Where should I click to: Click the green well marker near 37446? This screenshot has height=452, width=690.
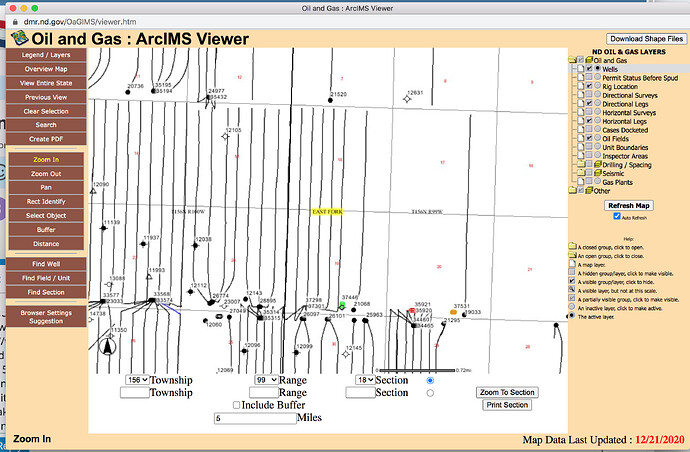pyautogui.click(x=342, y=305)
